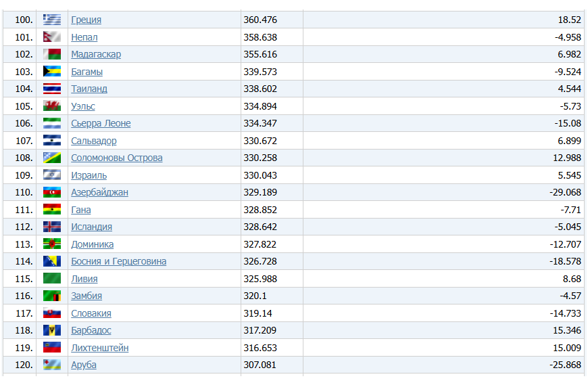Click the Barbados flag icon
Screen dimensions: 588x385
pyautogui.click(x=52, y=330)
